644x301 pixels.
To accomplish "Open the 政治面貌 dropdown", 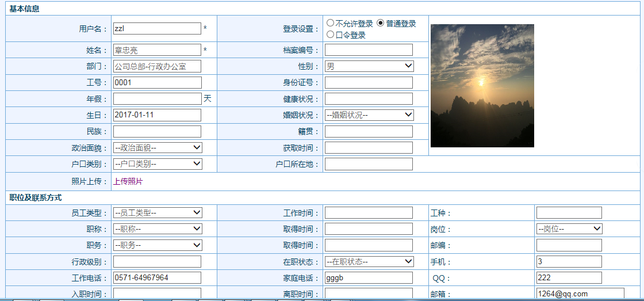I will pos(158,147).
